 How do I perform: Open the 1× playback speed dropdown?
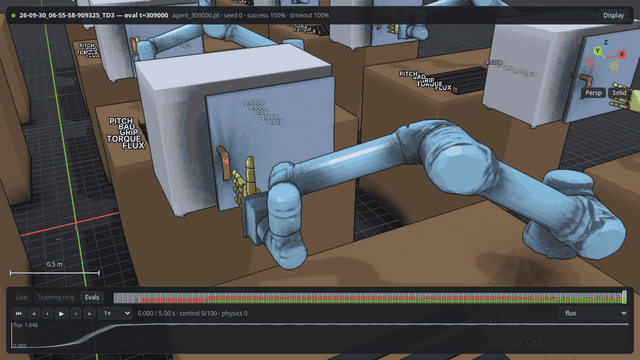[116, 313]
